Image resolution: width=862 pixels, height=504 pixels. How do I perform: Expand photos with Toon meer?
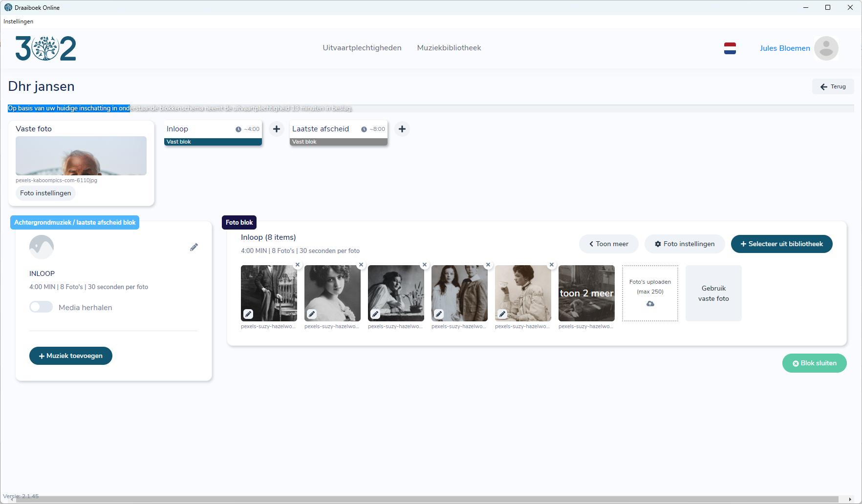(x=609, y=244)
